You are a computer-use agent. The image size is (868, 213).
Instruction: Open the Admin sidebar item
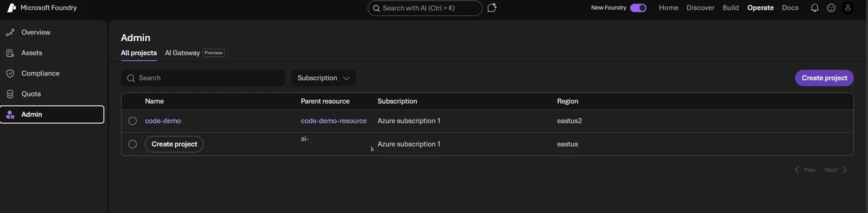52,114
